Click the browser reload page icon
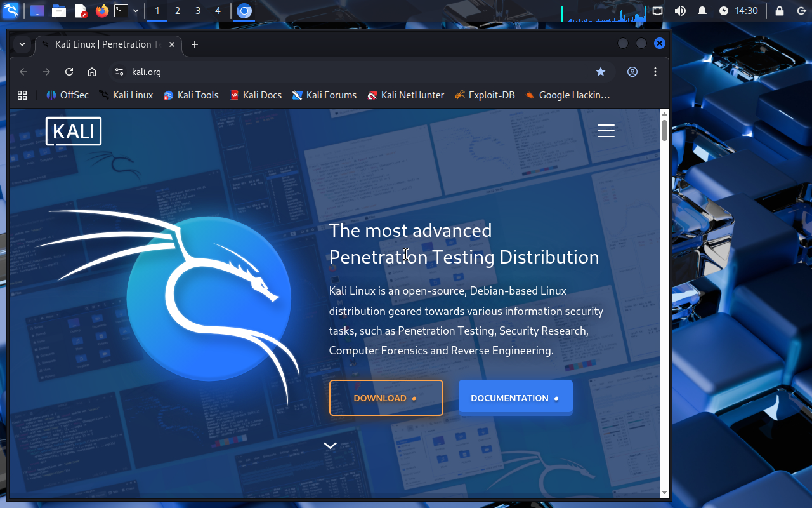812x508 pixels. pos(69,72)
